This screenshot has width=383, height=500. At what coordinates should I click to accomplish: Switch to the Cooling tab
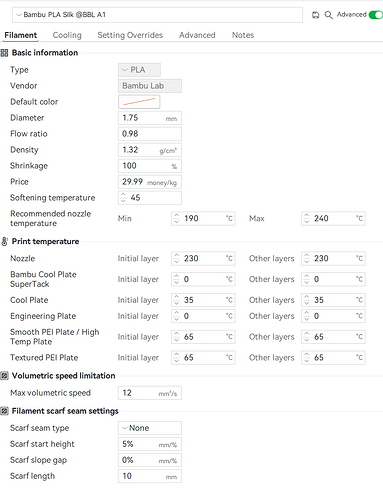pyautogui.click(x=67, y=35)
